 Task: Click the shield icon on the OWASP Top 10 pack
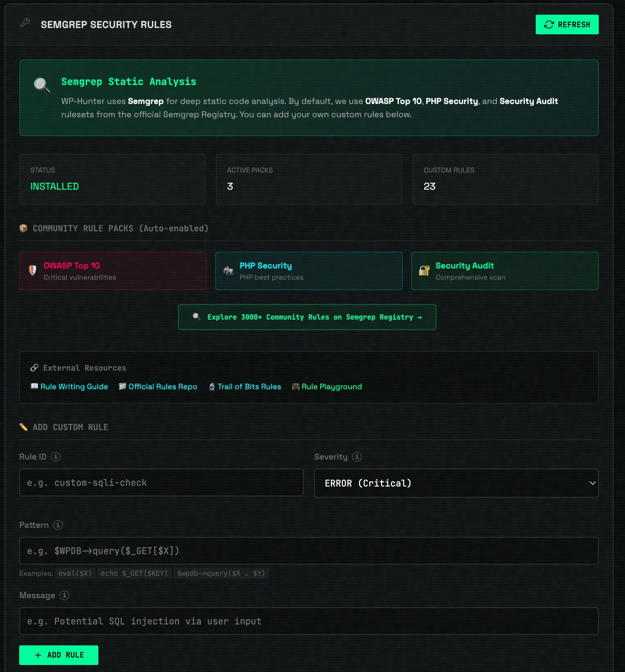33,269
